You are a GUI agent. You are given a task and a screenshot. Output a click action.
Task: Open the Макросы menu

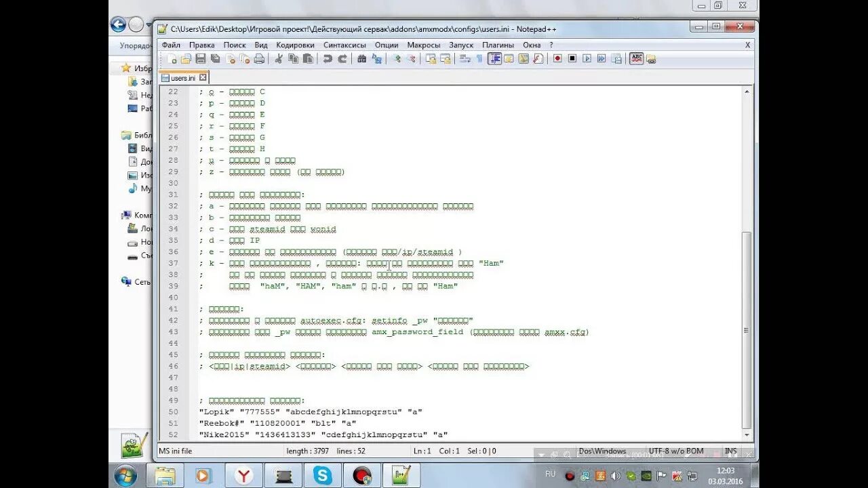424,45
